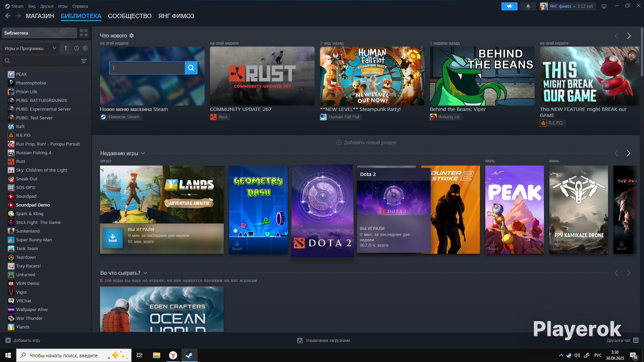Image resolution: width=644 pixels, height=362 pixels.
Task: Click the library search magnifier icon
Action: click(7, 61)
